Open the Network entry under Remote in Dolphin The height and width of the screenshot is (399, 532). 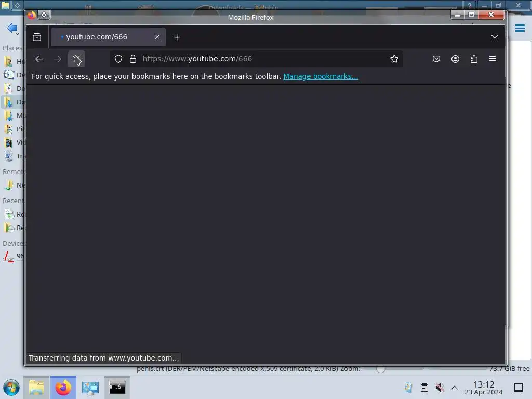12,185
